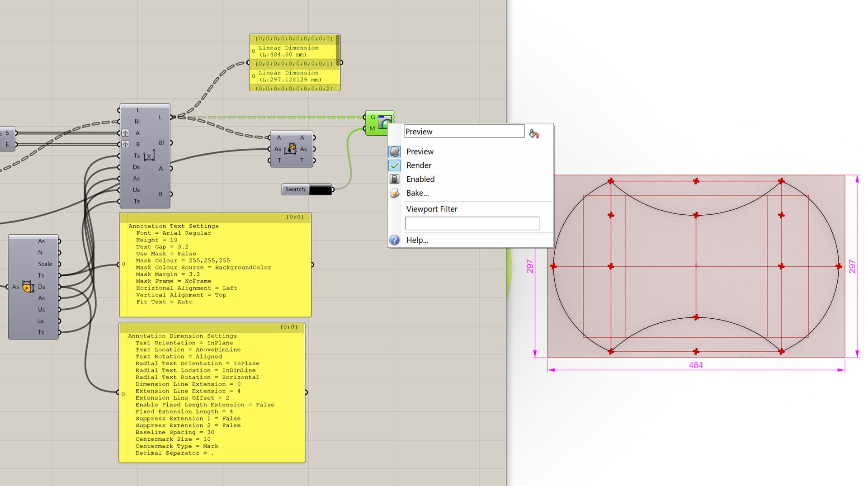The height and width of the screenshot is (486, 868).
Task: Click the Ds input of the dimension component
Action: coord(136,167)
